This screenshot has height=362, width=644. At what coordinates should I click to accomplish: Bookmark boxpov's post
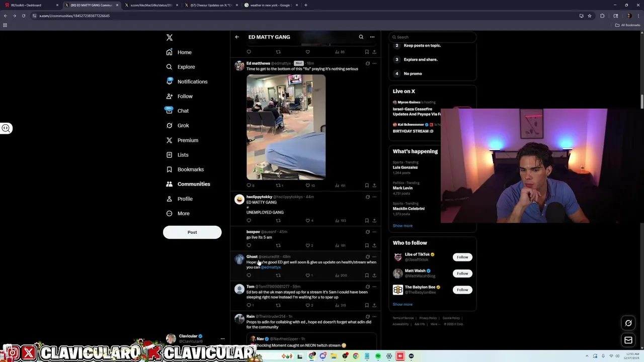point(367,245)
